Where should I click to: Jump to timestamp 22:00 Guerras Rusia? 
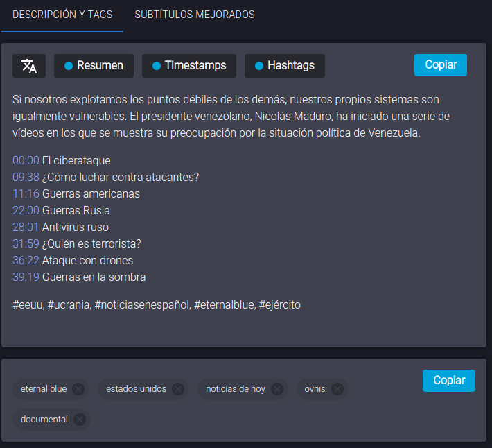tap(26, 211)
